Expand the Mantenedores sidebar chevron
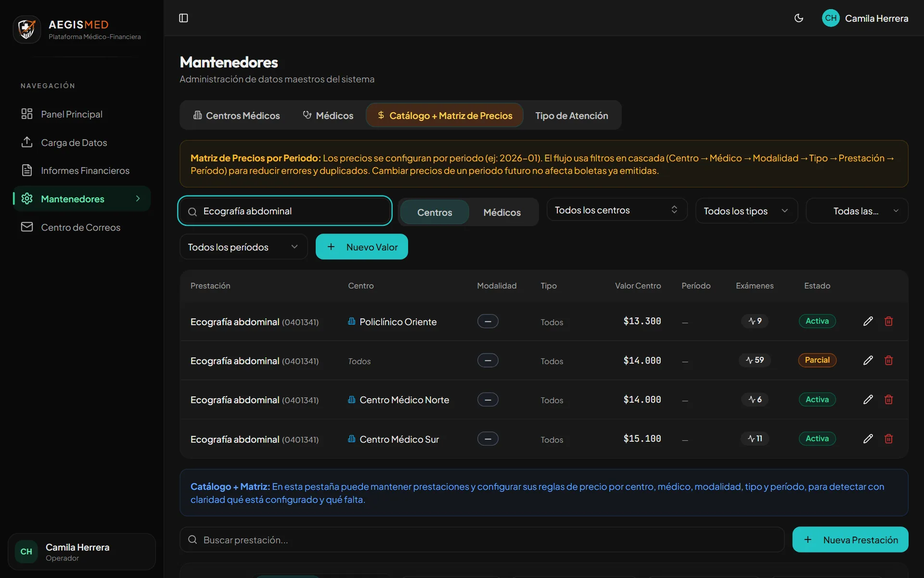Viewport: 924px width, 578px height. 138,198
